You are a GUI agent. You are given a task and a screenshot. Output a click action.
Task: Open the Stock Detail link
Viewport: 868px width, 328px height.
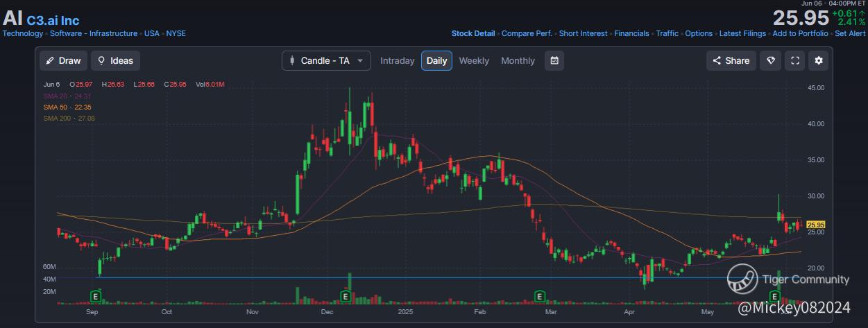click(473, 33)
